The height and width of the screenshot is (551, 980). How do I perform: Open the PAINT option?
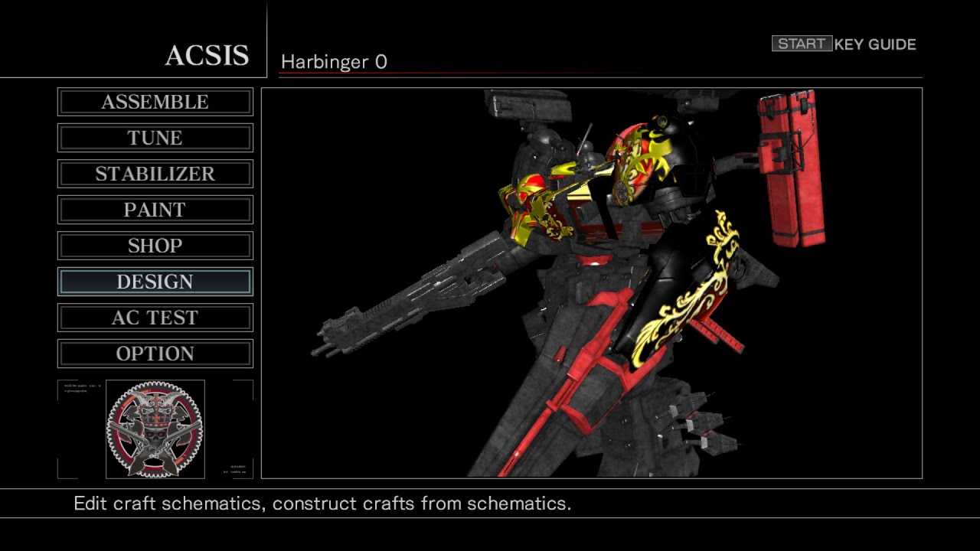coord(155,210)
